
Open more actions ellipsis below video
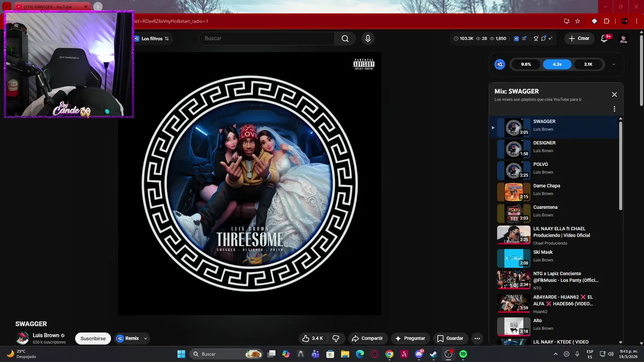477,338
